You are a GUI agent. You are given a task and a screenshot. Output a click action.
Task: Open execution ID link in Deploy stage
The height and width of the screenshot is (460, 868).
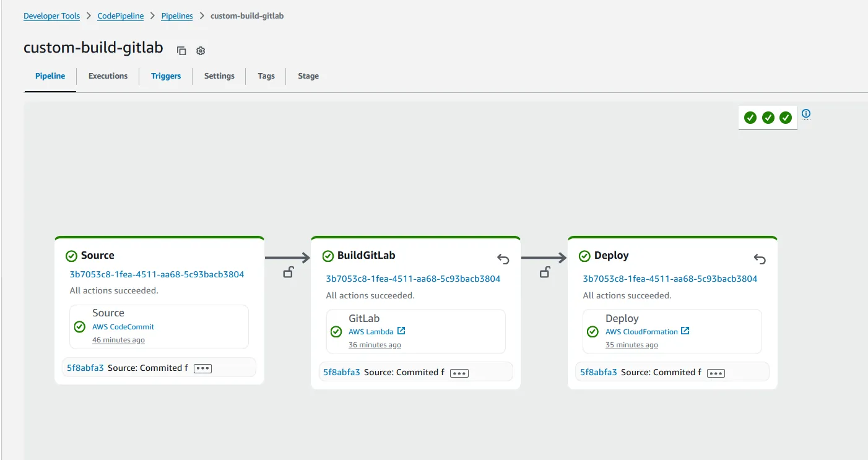670,279
